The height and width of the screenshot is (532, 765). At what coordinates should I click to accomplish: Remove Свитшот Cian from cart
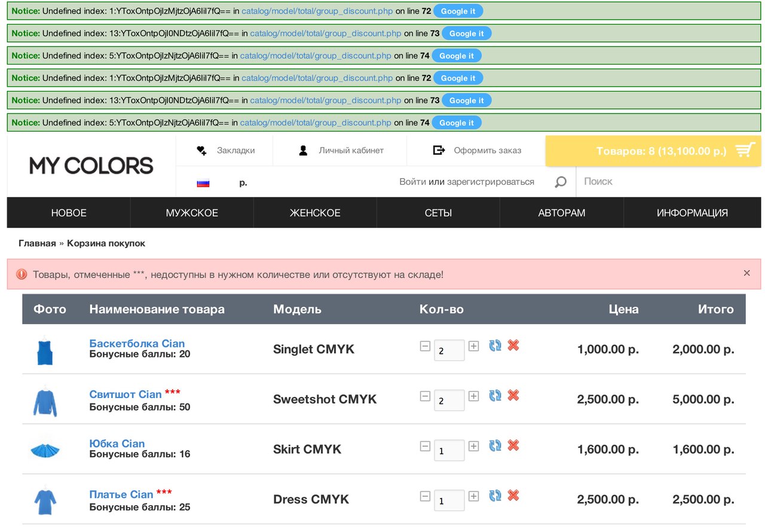(x=513, y=395)
